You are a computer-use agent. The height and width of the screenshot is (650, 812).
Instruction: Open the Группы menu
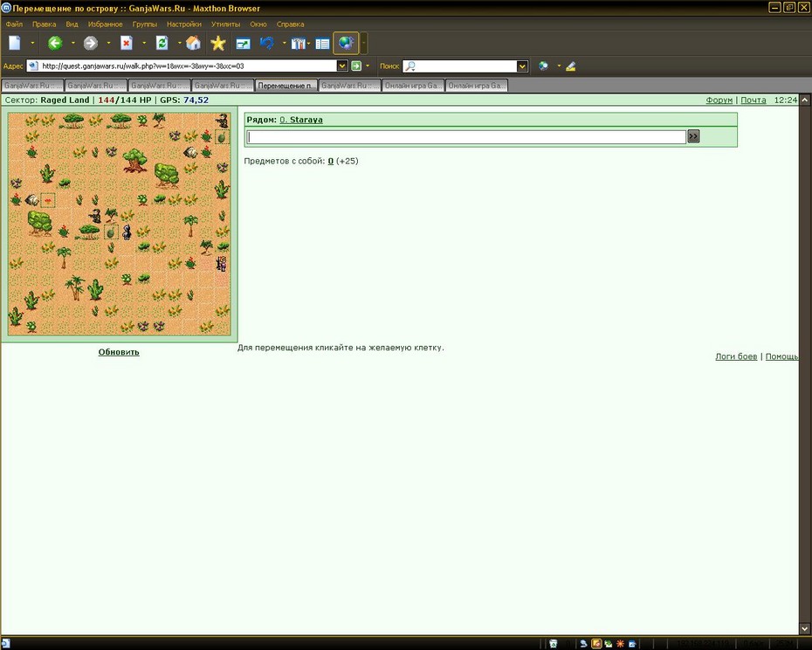pyautogui.click(x=144, y=24)
